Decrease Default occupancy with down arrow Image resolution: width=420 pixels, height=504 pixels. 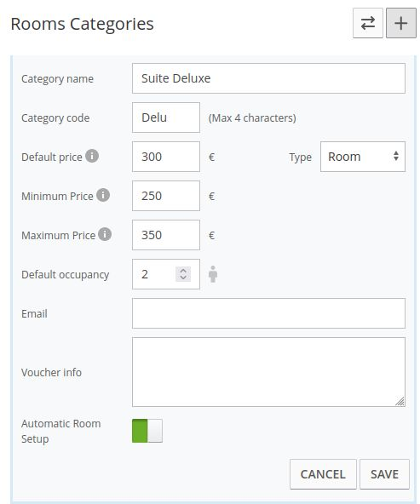pyautogui.click(x=183, y=278)
